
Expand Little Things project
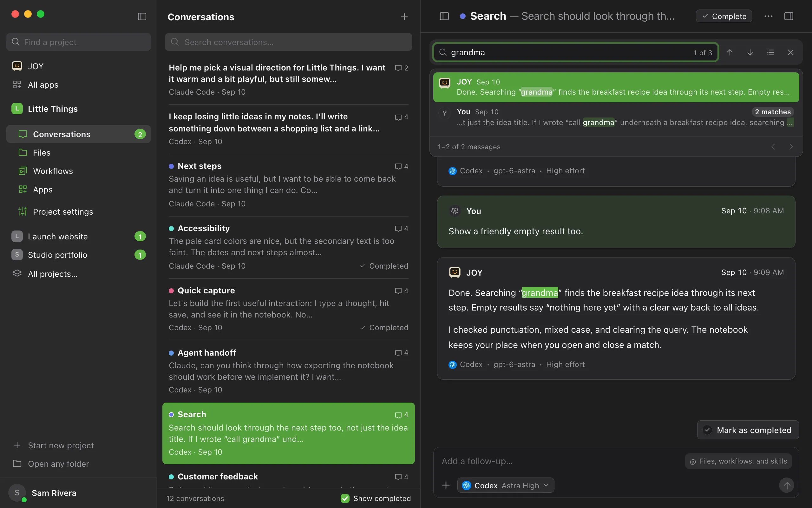[79, 109]
